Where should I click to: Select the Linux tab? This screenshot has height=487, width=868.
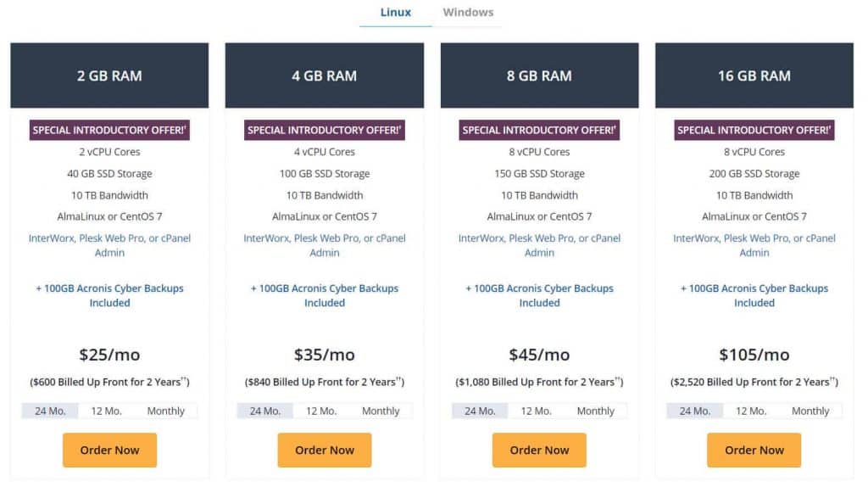tap(396, 13)
